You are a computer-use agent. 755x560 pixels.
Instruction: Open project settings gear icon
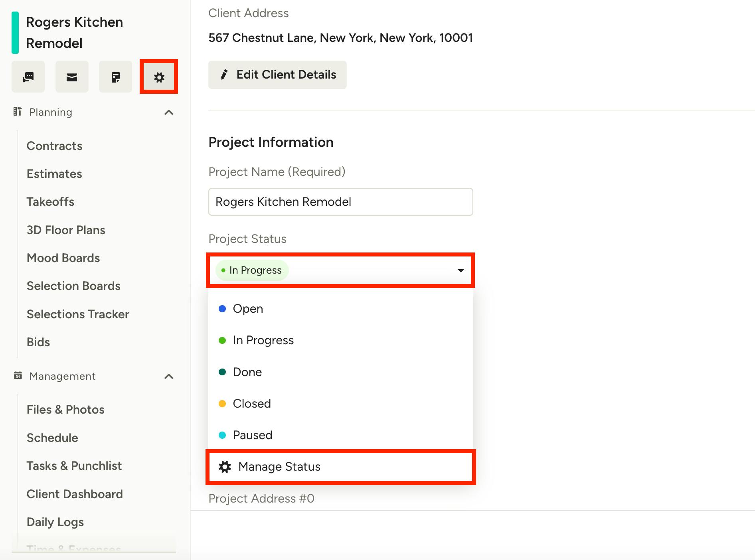[x=159, y=77]
